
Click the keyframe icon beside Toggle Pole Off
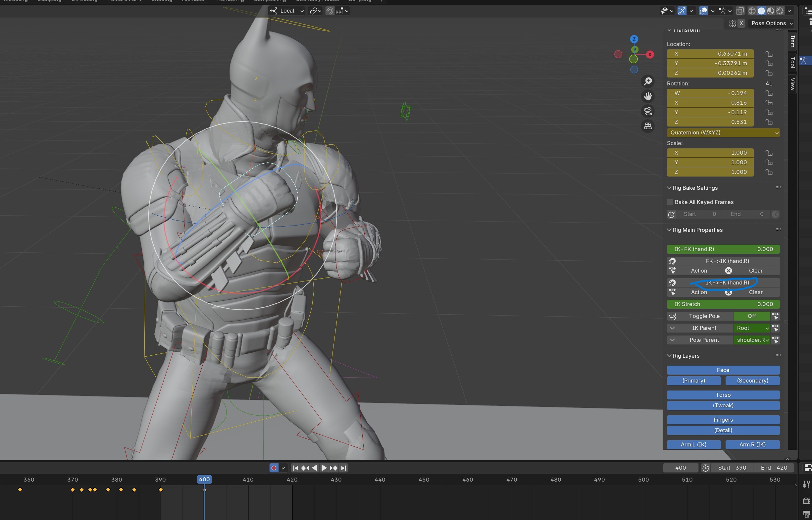pyautogui.click(x=775, y=316)
